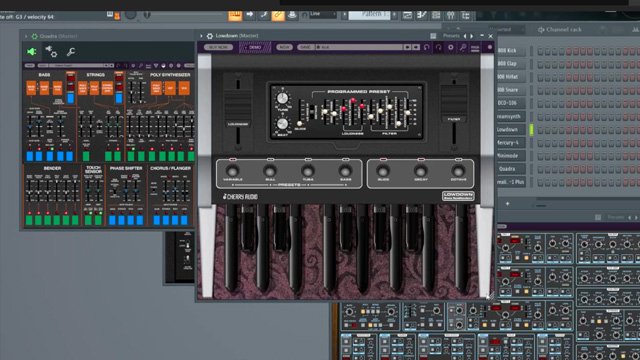This screenshot has height=360, width=640.
Task: Open the Channel rack title menu
Action: coord(559,29)
